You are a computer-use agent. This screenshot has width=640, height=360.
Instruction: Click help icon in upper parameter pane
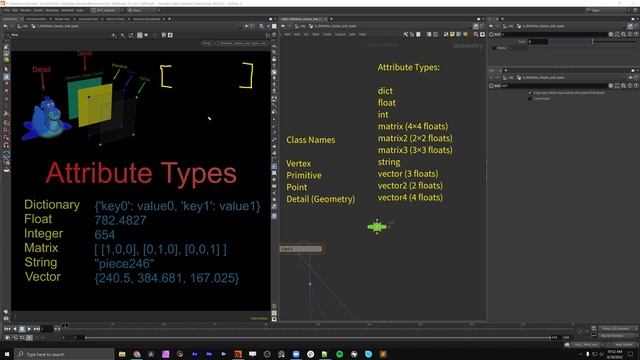pyautogui.click(x=636, y=35)
